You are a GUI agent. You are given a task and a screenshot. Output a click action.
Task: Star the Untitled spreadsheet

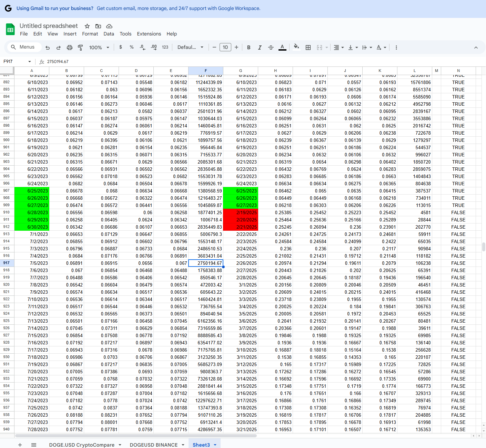click(87, 26)
